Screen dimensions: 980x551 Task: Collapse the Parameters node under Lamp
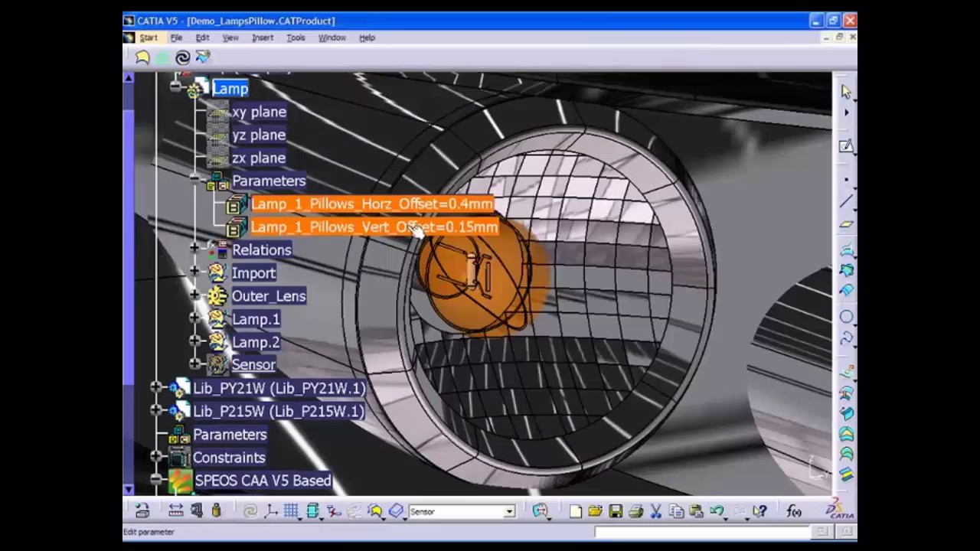(x=194, y=178)
